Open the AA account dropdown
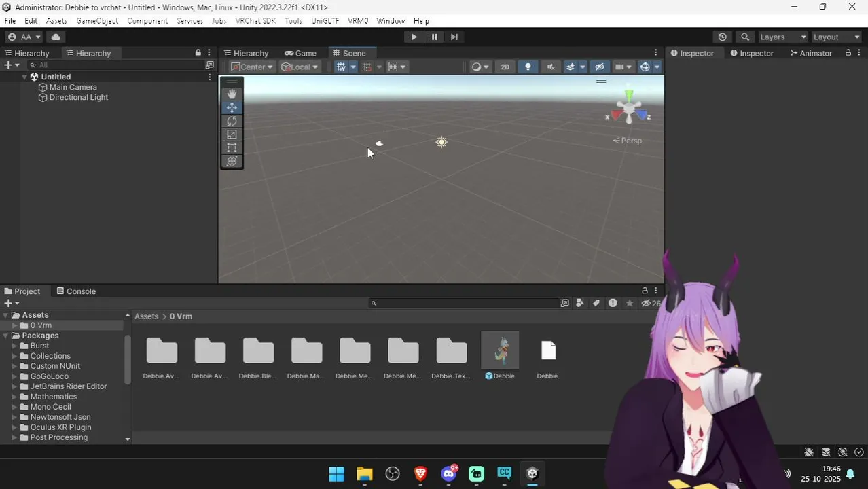Image resolution: width=868 pixels, height=489 pixels. point(24,37)
